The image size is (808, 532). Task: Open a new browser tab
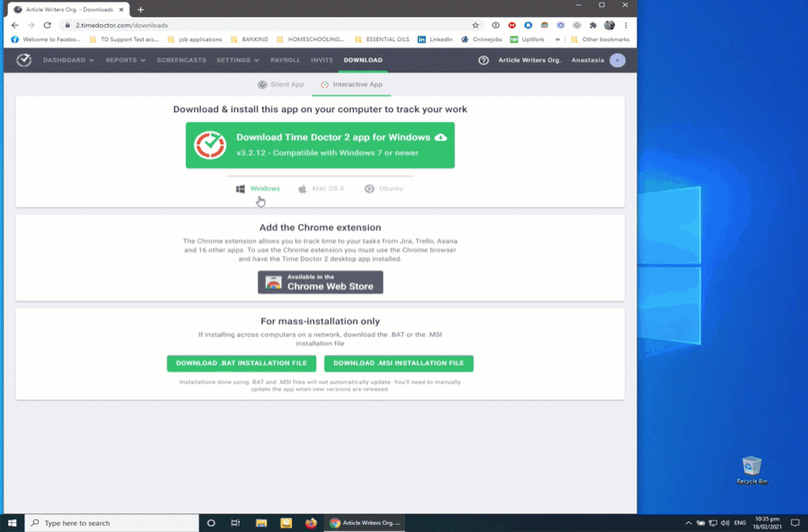(x=140, y=10)
